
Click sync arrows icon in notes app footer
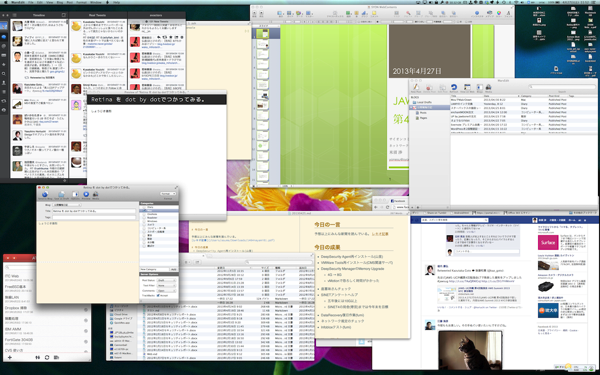click(47, 357)
